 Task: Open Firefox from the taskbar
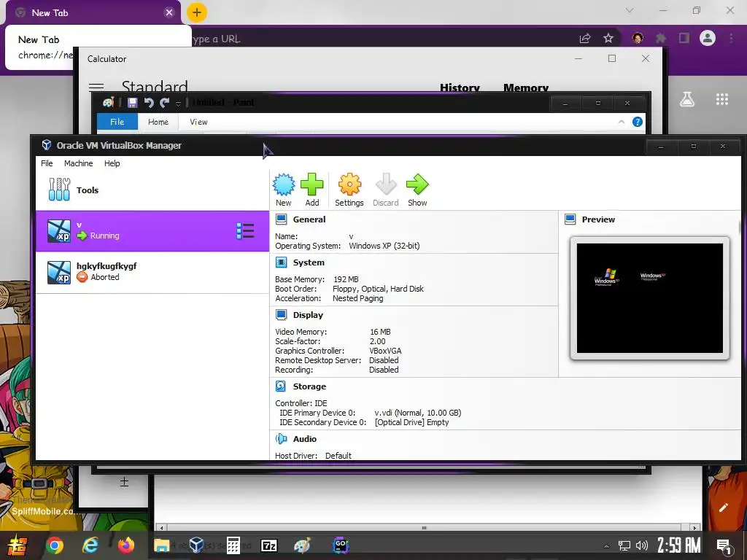tap(126, 545)
